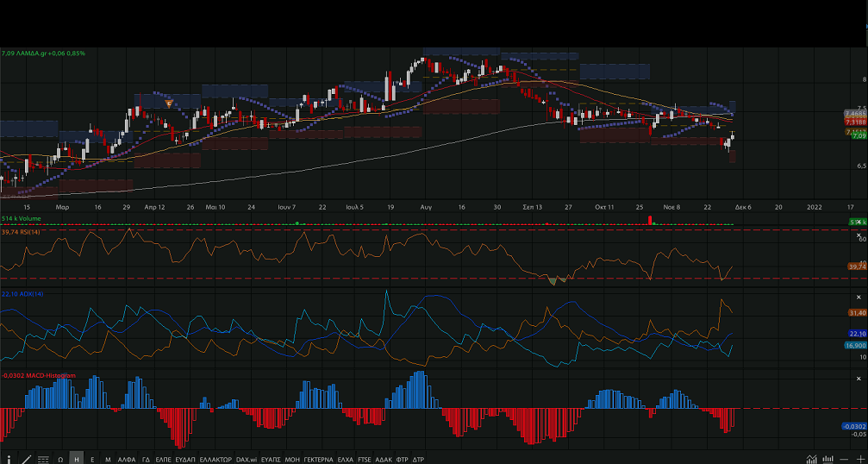The image size is (868, 464).
Task: Click the green 7,09 price tag
Action: (859, 136)
